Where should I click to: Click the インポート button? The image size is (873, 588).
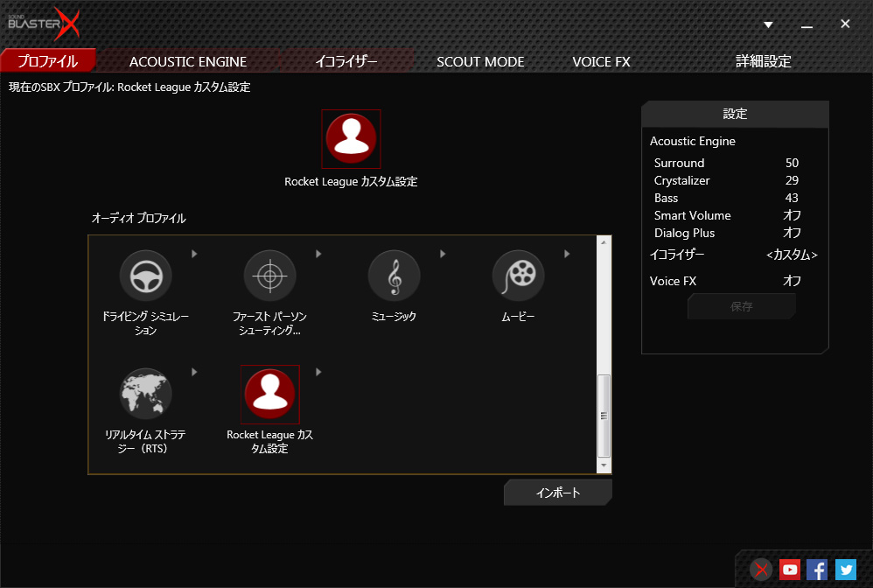[558, 493]
